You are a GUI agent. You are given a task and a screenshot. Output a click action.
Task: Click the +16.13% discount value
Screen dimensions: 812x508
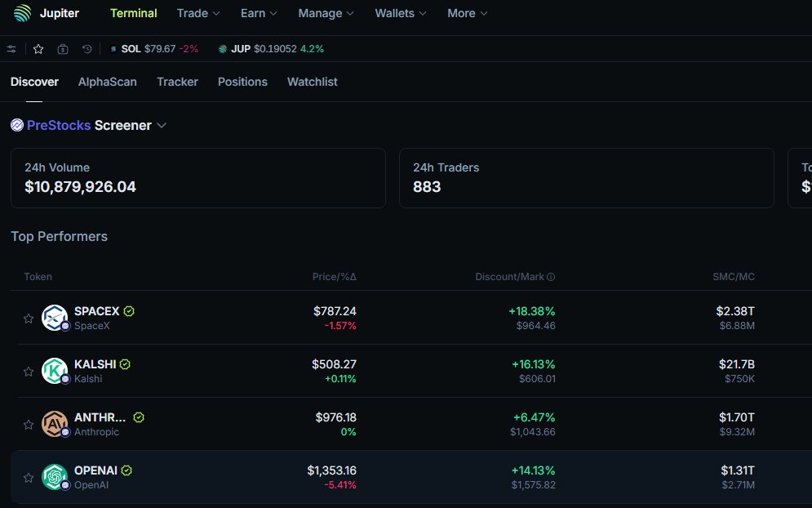pyautogui.click(x=534, y=364)
